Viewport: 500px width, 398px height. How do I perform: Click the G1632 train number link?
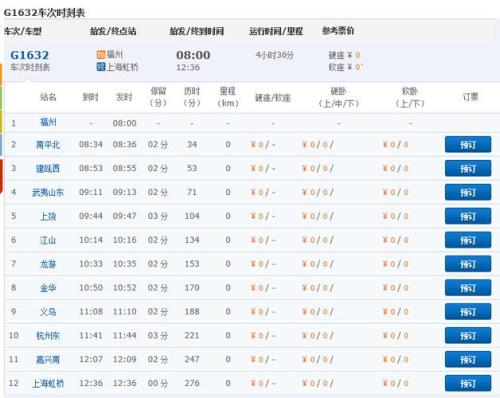click(x=30, y=55)
